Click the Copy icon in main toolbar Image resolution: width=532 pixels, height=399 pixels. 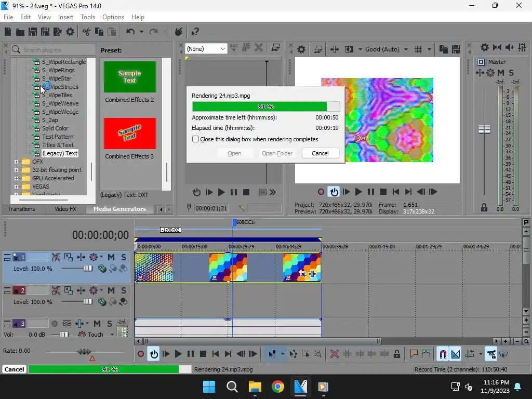pos(99,32)
